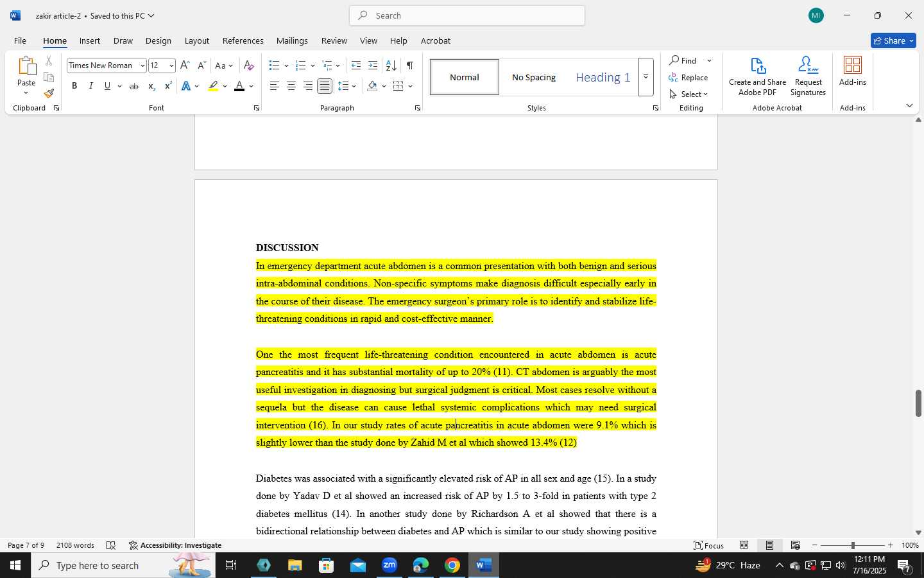Image resolution: width=924 pixels, height=578 pixels.
Task: Expand the Find options arrow
Action: pyautogui.click(x=709, y=60)
